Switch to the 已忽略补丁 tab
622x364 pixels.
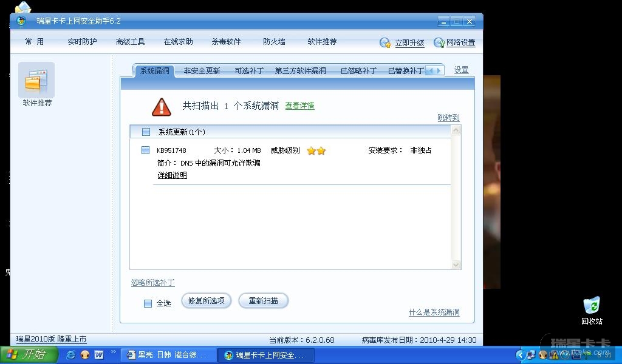pos(358,70)
